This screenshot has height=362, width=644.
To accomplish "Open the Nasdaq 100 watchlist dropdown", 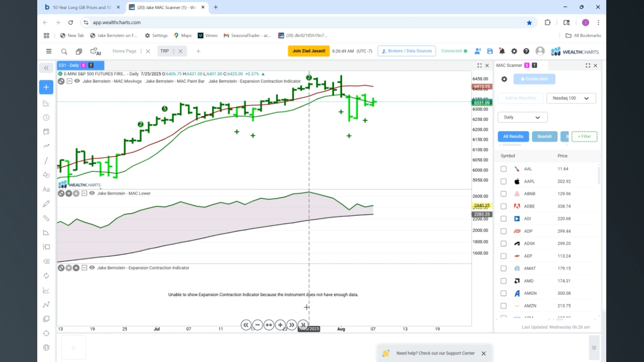I will pyautogui.click(x=571, y=98).
